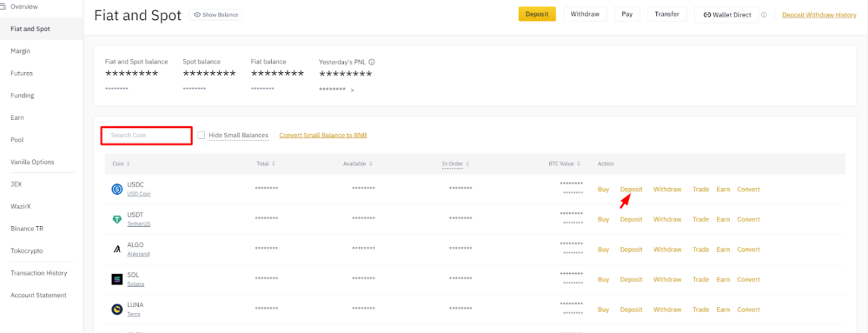Viewport: 868px width, 333px height.
Task: Click the info icon next to Yesterday's PNL
Action: pyautogui.click(x=372, y=62)
